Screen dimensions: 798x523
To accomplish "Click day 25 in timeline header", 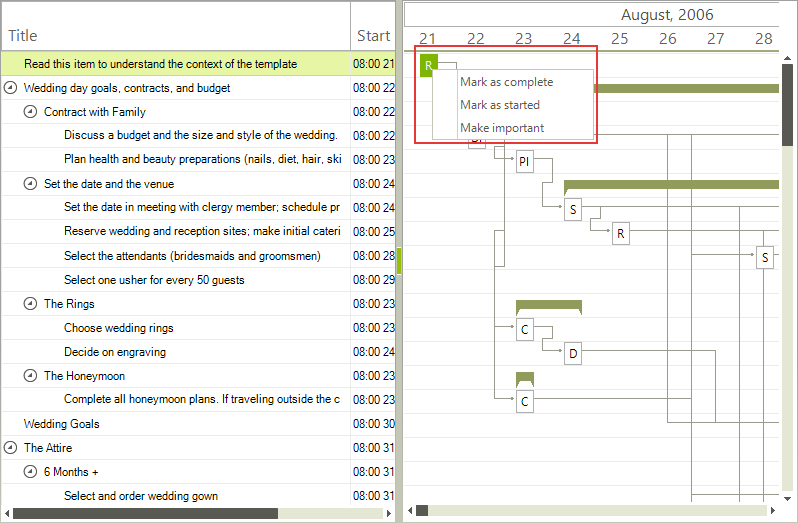I will tap(619, 39).
